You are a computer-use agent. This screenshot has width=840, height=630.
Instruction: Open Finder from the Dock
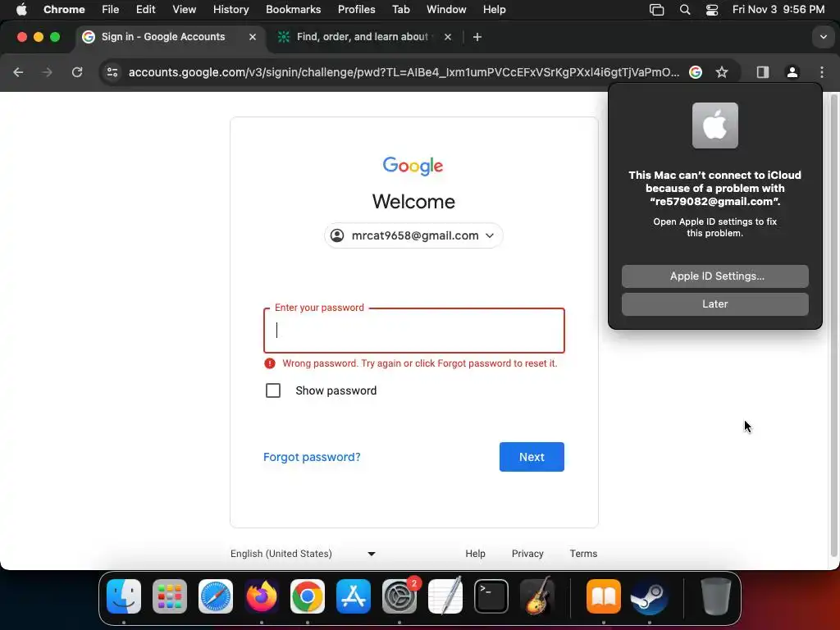coord(124,596)
